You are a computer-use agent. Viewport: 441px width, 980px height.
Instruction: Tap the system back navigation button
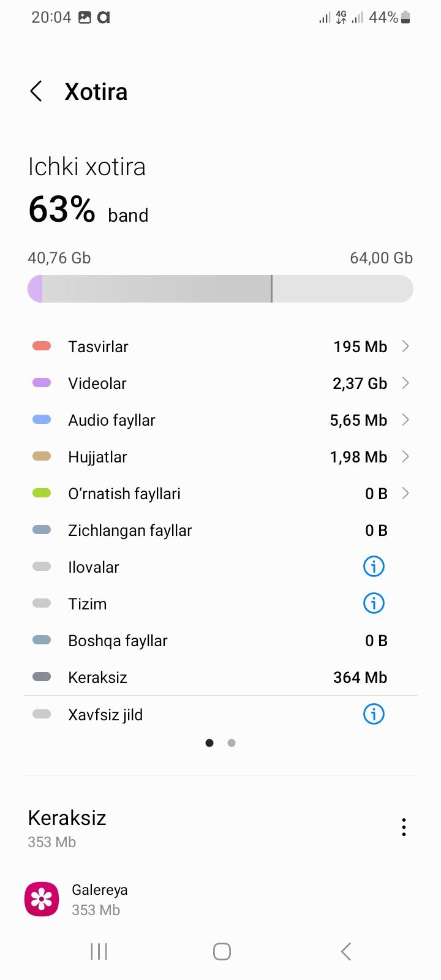pyautogui.click(x=346, y=951)
